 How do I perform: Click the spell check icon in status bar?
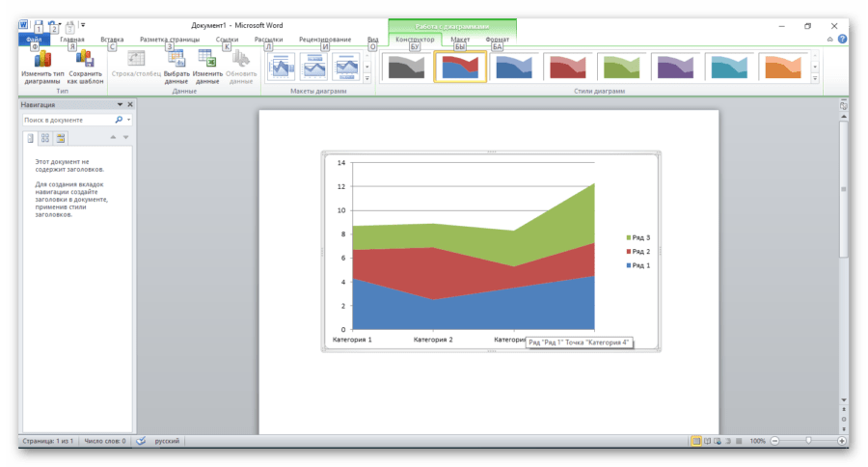click(x=141, y=440)
